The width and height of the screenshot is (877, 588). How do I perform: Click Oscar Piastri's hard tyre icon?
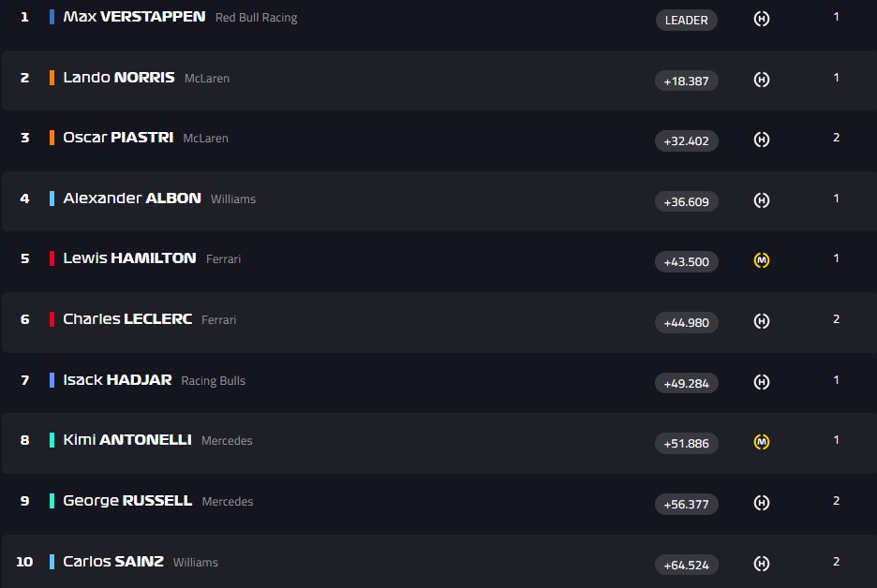[x=762, y=140]
